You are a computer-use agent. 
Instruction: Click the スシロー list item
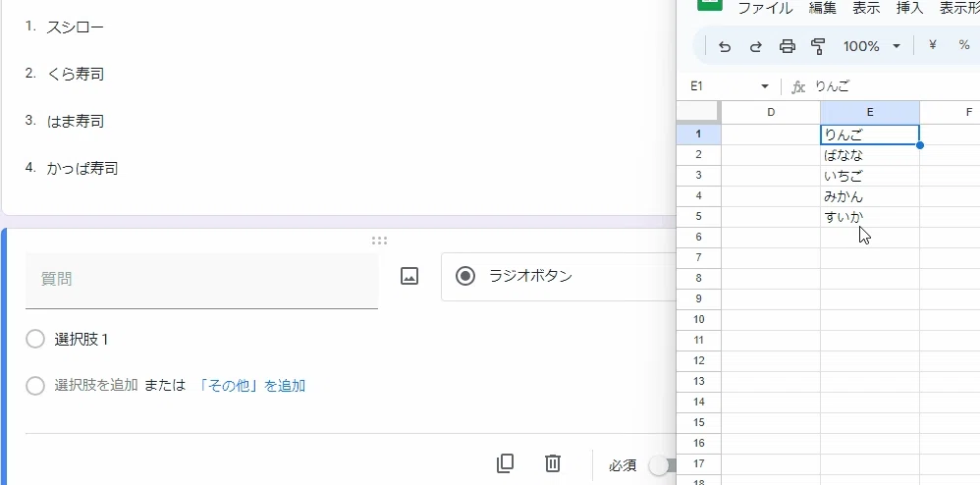click(75, 27)
